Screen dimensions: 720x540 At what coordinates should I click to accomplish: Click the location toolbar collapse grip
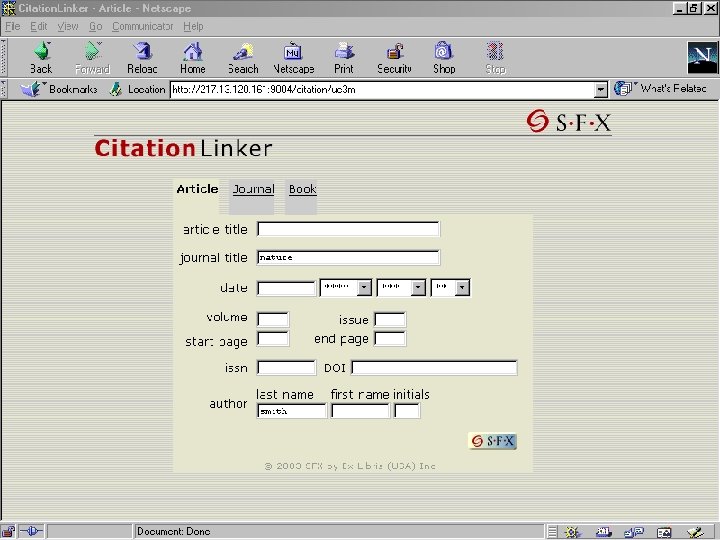click(x=4, y=89)
